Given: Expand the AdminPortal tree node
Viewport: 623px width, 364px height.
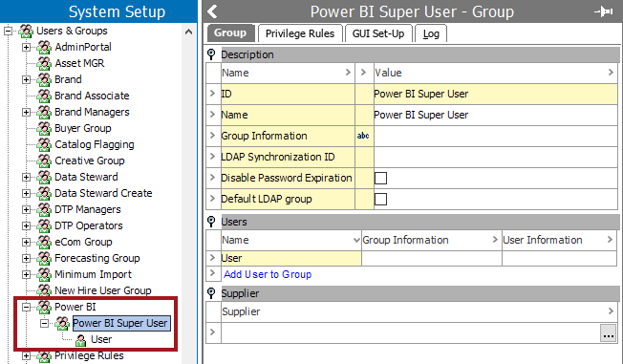Looking at the screenshot, I should click(26, 47).
